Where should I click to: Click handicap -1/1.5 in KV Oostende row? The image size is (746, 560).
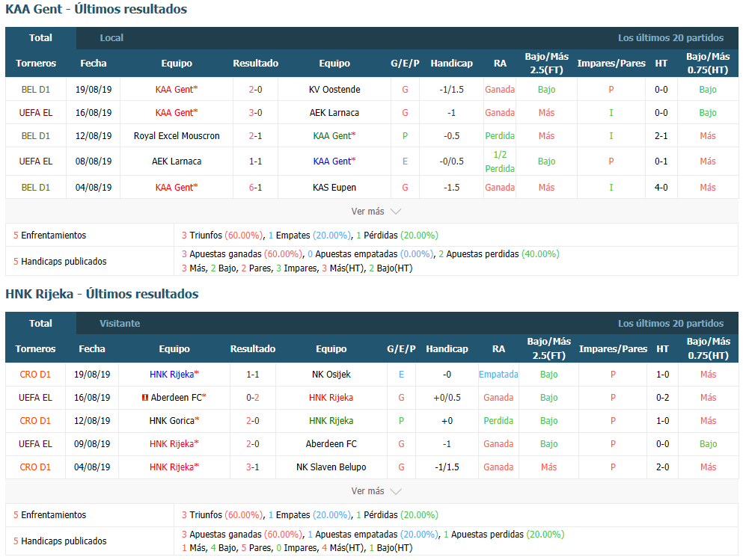[451, 90]
